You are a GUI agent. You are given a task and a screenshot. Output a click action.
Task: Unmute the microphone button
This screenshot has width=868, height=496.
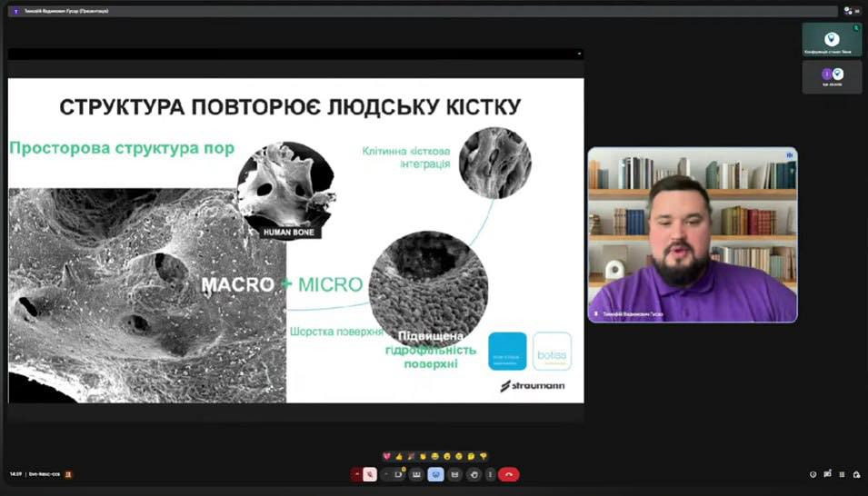370,474
